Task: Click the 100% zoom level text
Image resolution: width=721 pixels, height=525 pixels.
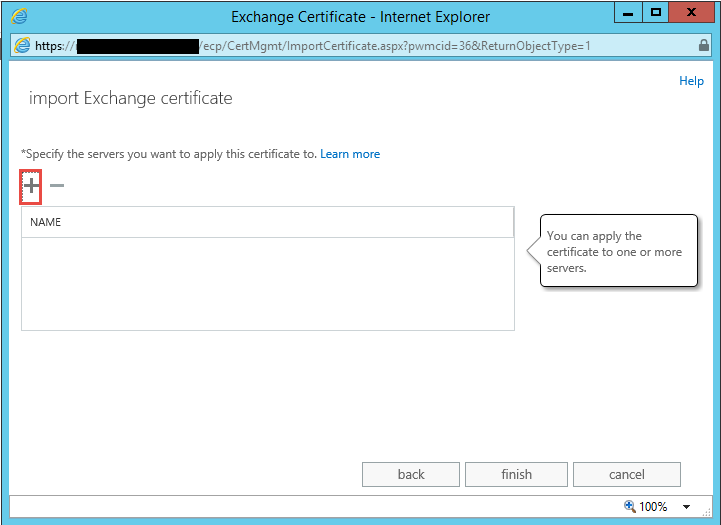Action: (x=653, y=507)
